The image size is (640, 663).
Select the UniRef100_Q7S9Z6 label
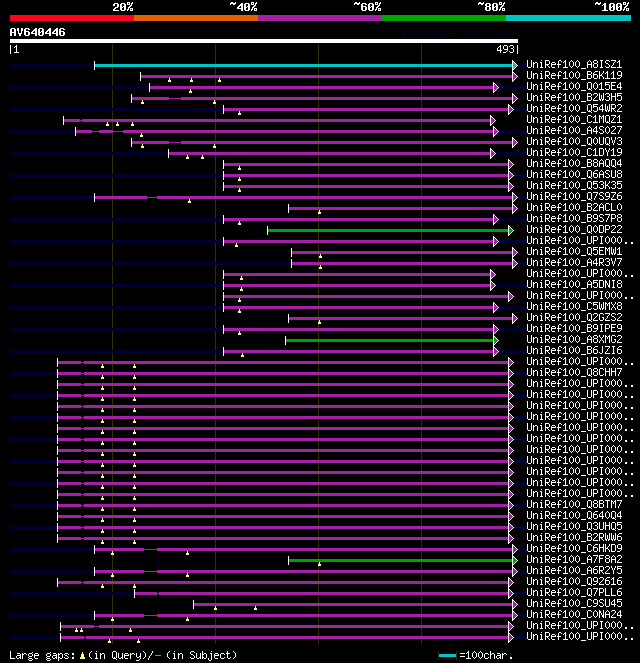click(574, 196)
